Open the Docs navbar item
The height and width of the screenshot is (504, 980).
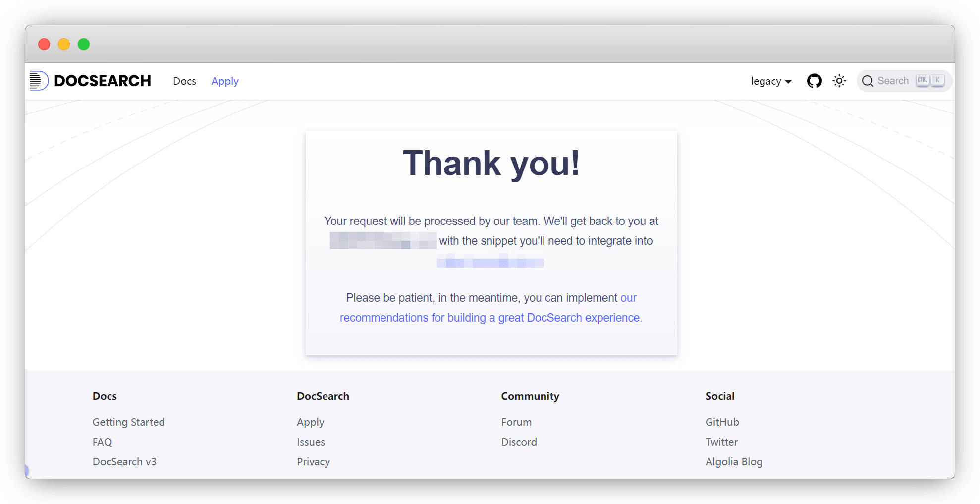coord(184,81)
